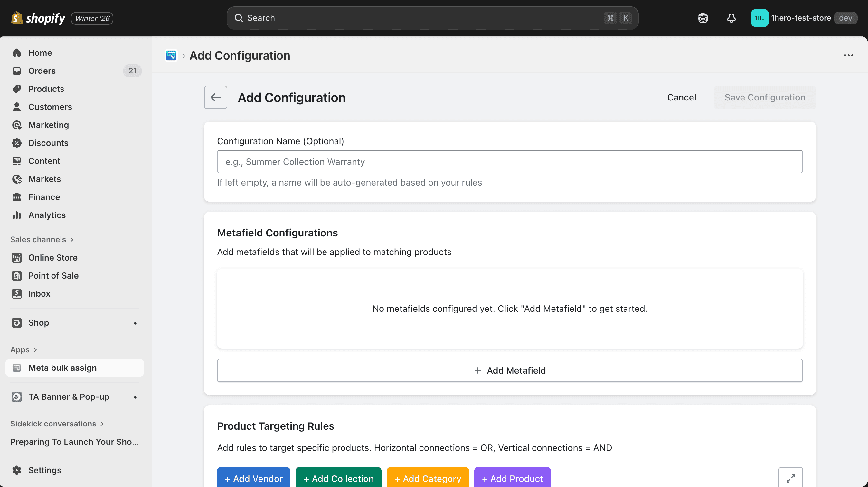The image size is (868, 487).
Task: Open the three-dot actions menu
Action: point(848,55)
